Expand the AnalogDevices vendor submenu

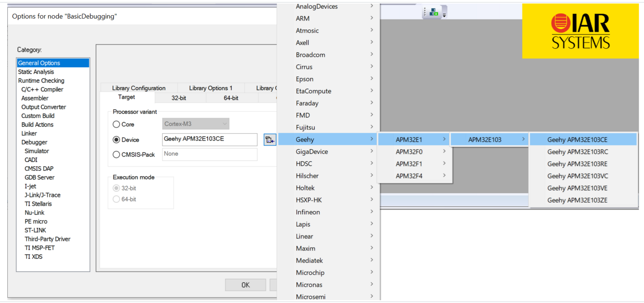tap(329, 6)
